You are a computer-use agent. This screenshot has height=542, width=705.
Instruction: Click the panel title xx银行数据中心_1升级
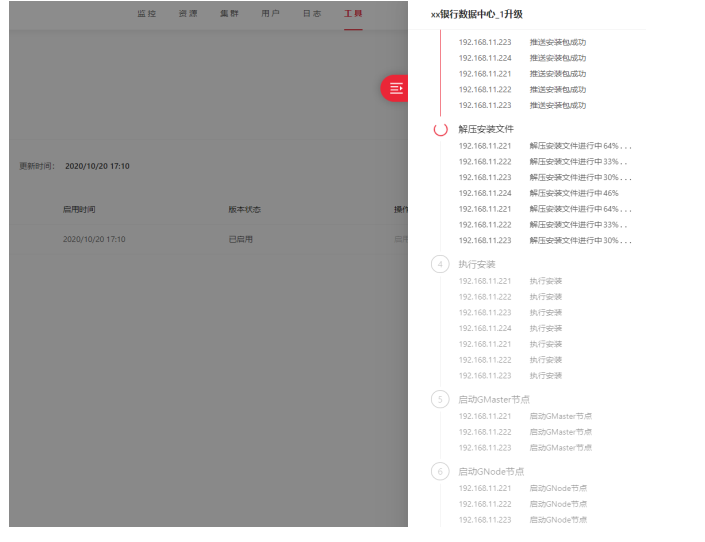click(477, 14)
